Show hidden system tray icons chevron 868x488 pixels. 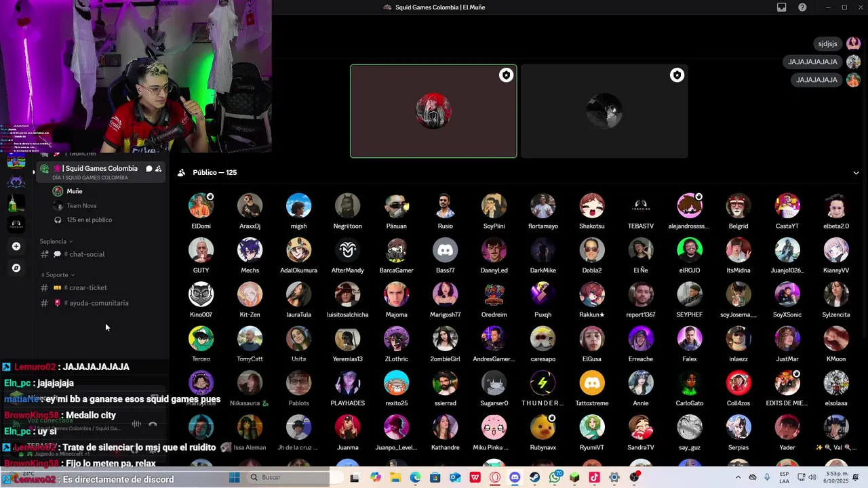[738, 477]
